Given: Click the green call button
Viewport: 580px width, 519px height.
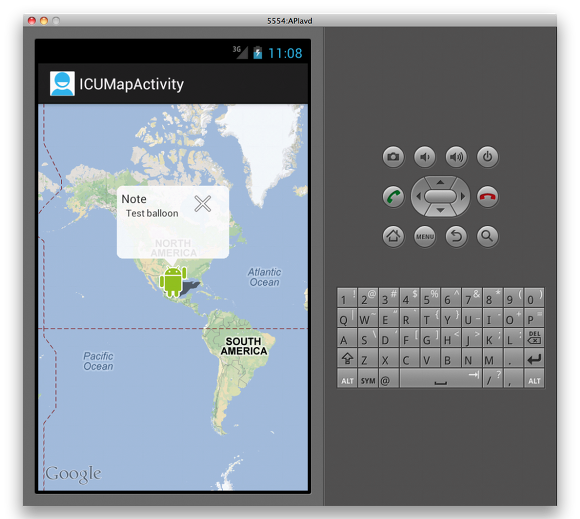Looking at the screenshot, I should (x=393, y=196).
